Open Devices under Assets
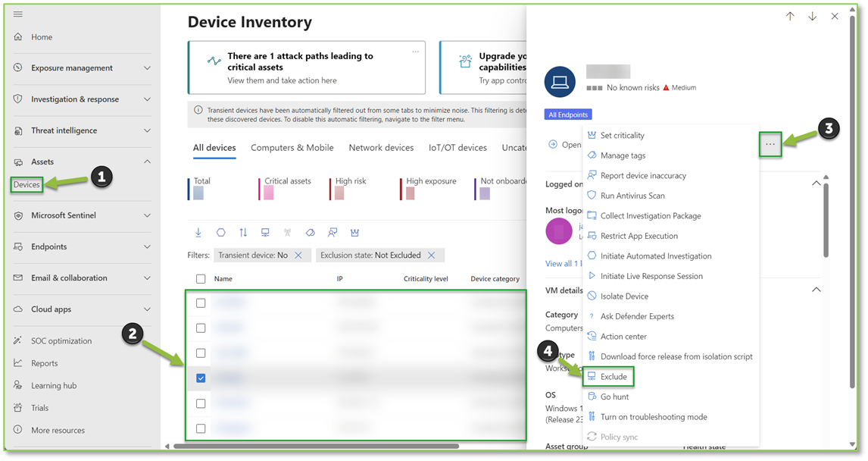The height and width of the screenshot is (461, 868). [x=27, y=184]
